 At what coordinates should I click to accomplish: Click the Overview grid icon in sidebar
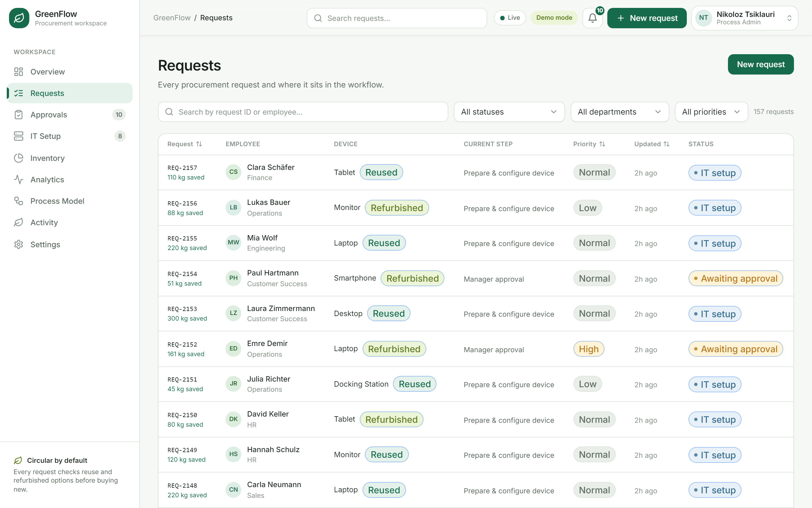[x=18, y=72]
